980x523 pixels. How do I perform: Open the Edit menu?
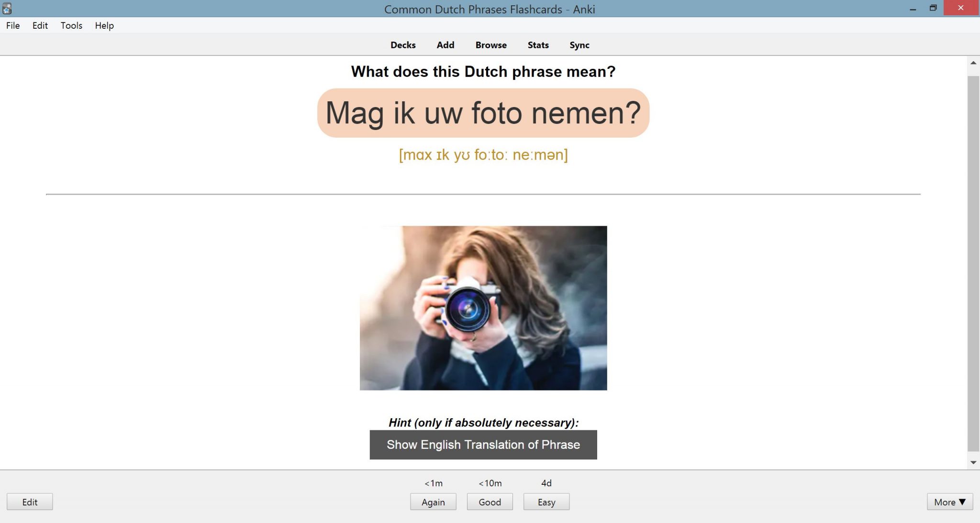pyautogui.click(x=40, y=25)
